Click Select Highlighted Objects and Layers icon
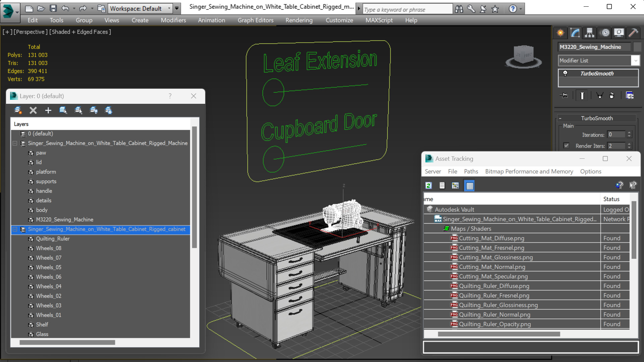The height and width of the screenshot is (362, 644). tap(63, 110)
